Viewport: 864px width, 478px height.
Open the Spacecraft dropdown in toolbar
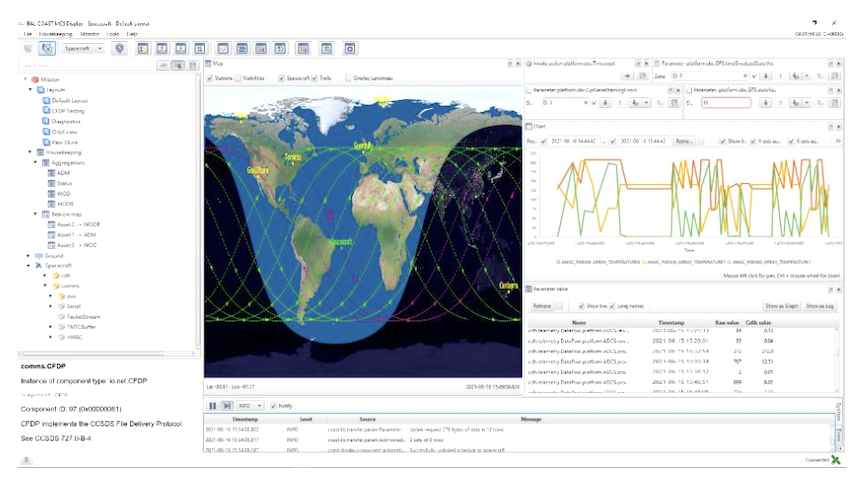tap(84, 48)
